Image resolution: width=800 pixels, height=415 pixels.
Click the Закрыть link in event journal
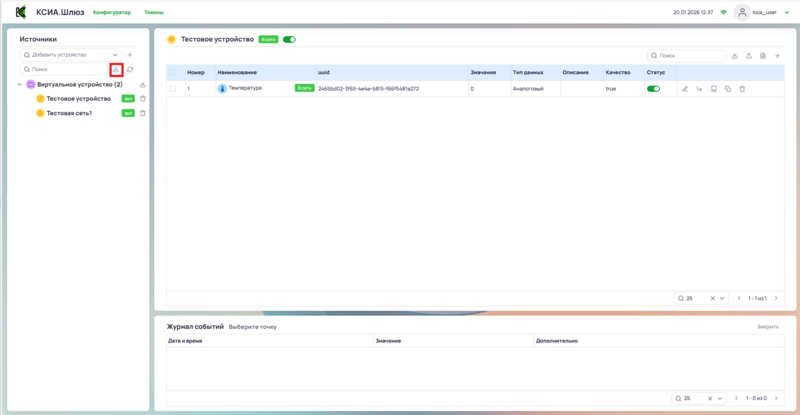coord(767,327)
